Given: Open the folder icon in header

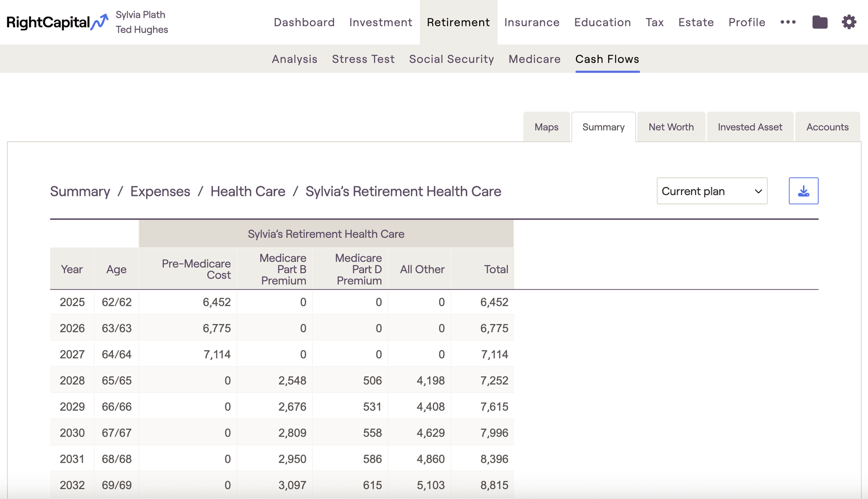Looking at the screenshot, I should pyautogui.click(x=820, y=22).
